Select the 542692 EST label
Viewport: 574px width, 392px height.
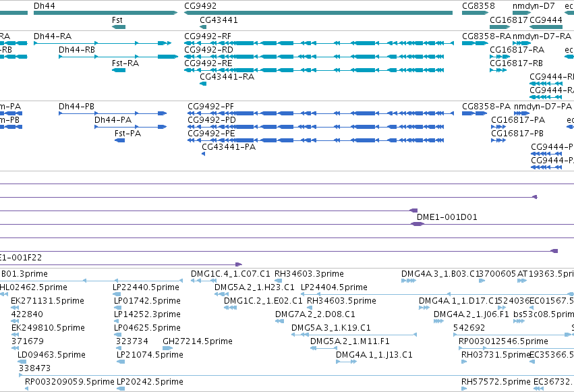coord(469,328)
